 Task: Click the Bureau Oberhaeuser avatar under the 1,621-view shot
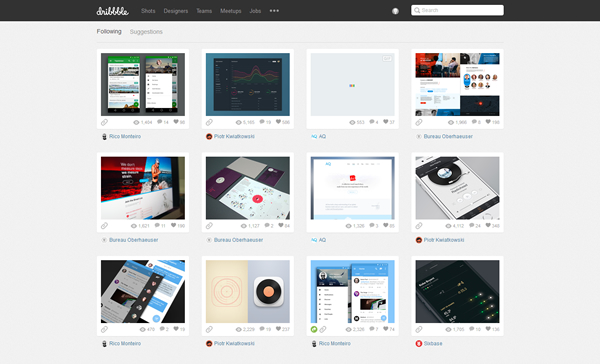(104, 240)
